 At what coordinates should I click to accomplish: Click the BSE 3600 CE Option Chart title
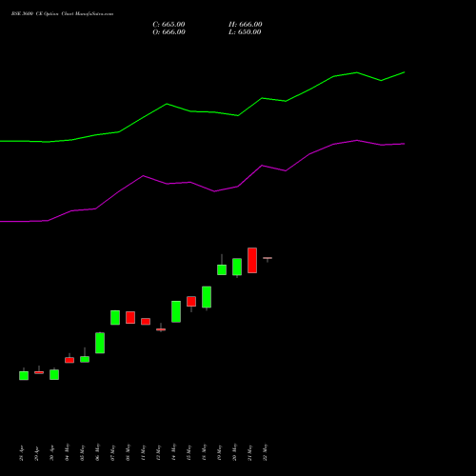click(x=62, y=14)
